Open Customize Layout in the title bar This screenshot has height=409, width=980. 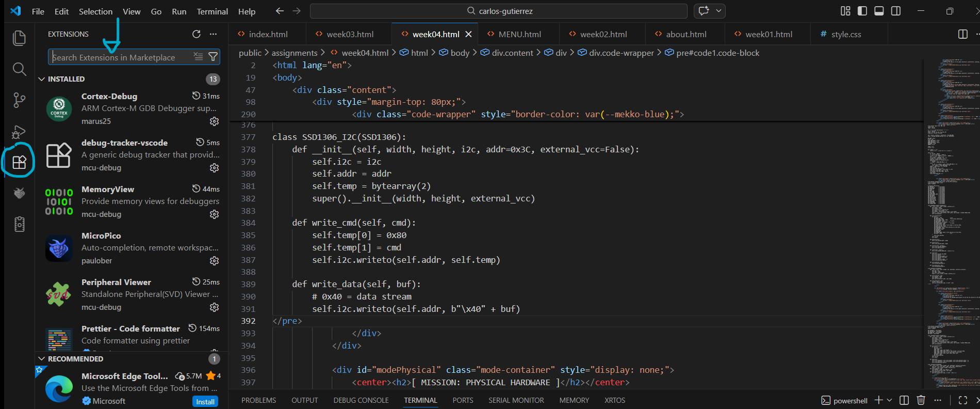click(845, 11)
